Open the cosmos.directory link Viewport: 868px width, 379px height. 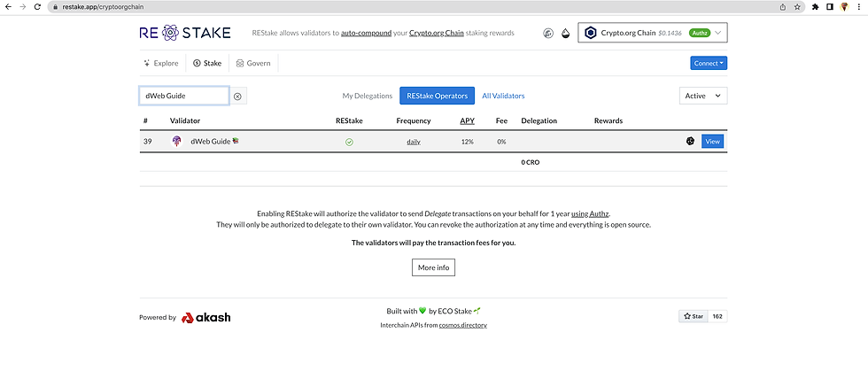click(462, 325)
